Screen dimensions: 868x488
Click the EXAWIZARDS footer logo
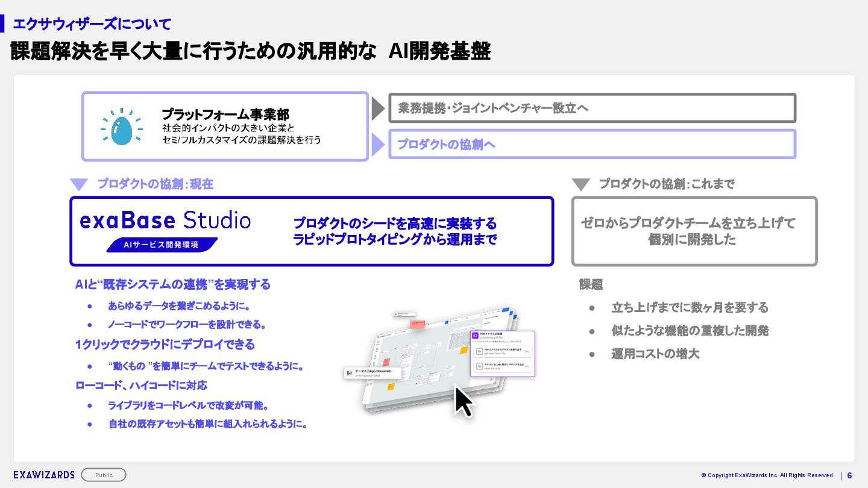tap(44, 475)
